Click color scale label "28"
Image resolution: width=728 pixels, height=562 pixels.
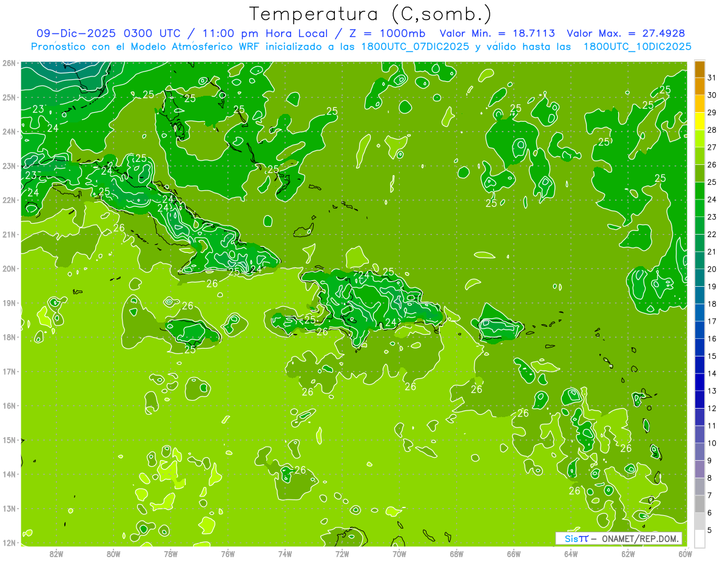712,130
